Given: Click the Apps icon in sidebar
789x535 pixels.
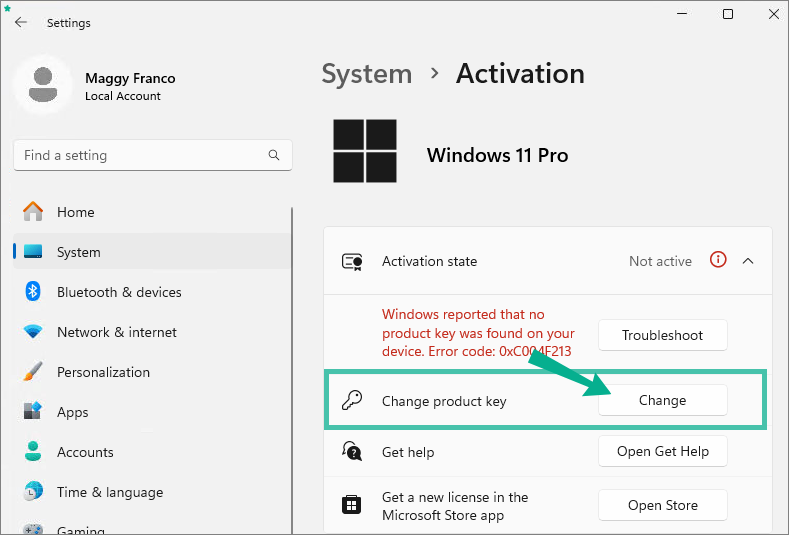Looking at the screenshot, I should click(x=33, y=411).
